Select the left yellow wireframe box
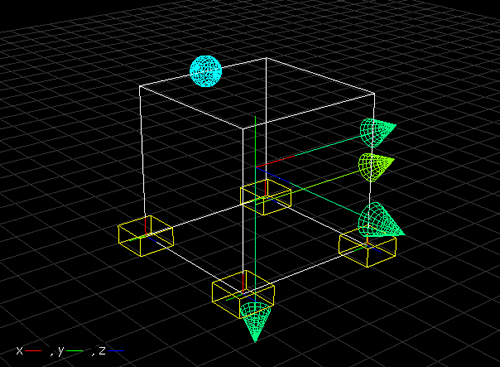The height and width of the screenshot is (367, 500). coord(146,236)
